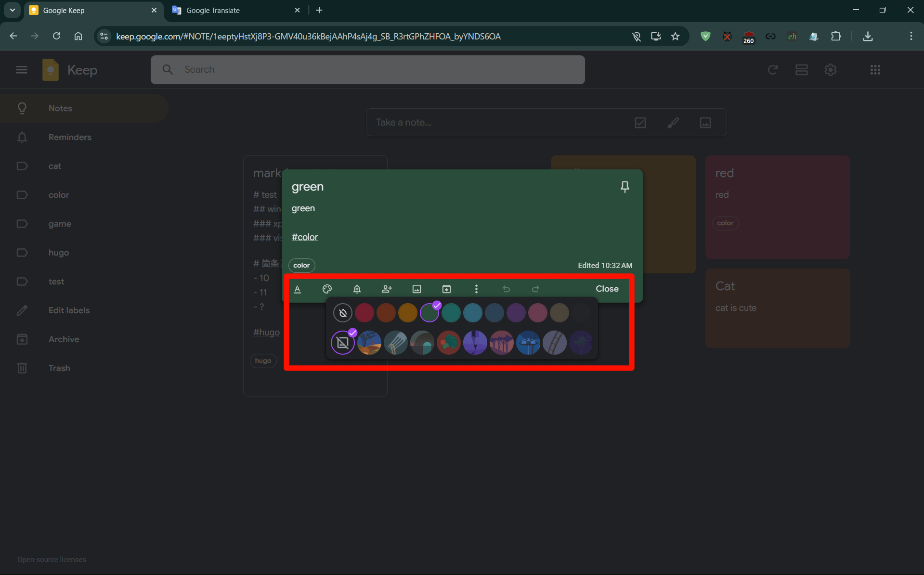Image resolution: width=924 pixels, height=575 pixels.
Task: Choose the teal color swatch
Action: [451, 313]
